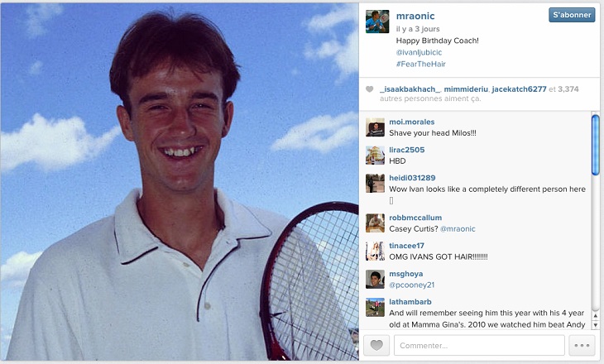
Task: Click the comments scrollbar down arrow
Action: click(596, 325)
